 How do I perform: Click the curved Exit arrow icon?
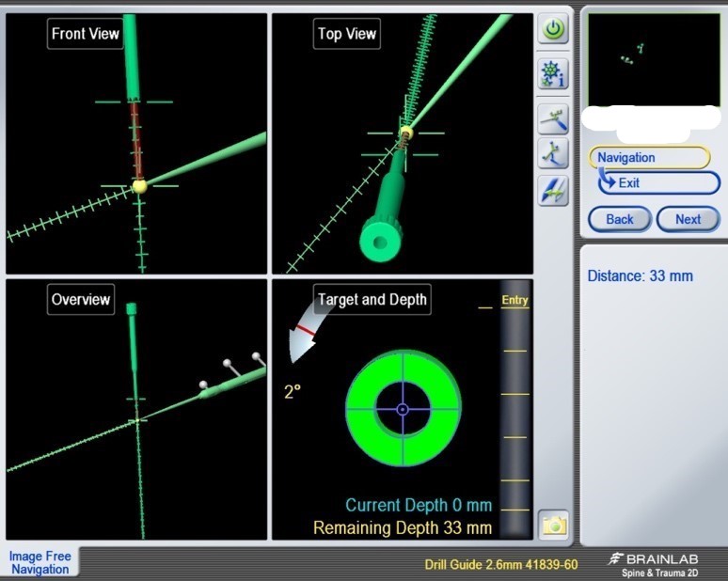(608, 182)
